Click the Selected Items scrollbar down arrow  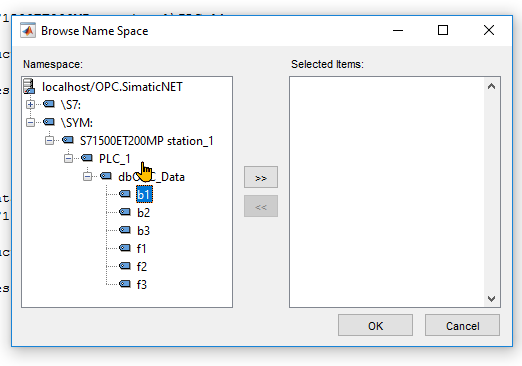[x=491, y=299]
